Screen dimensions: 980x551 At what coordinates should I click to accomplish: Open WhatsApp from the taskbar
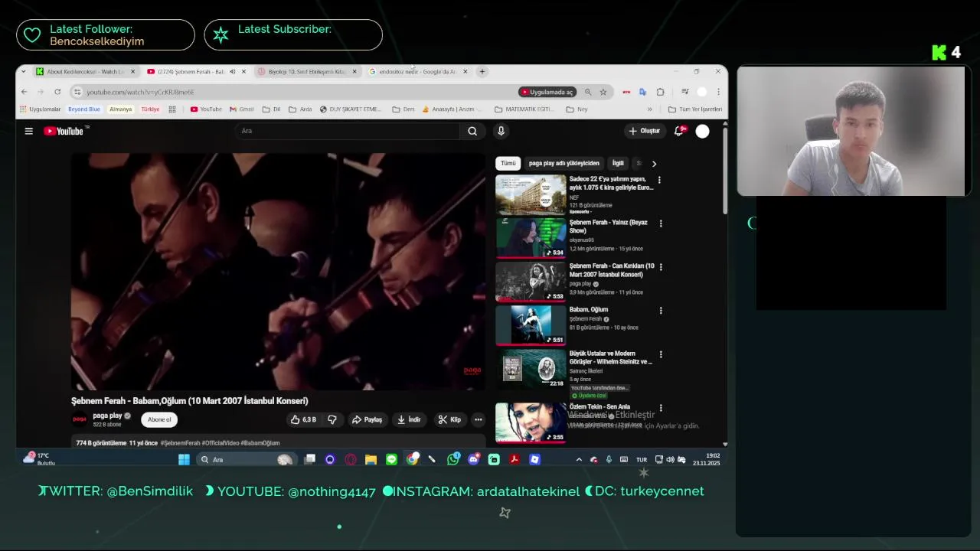pos(453,459)
